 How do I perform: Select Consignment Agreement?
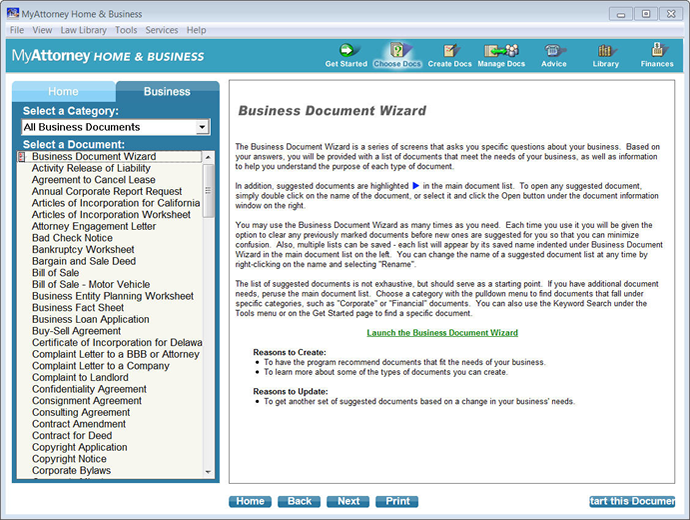(87, 401)
